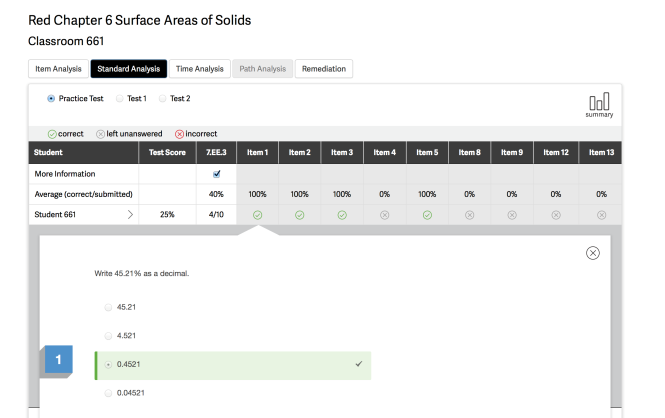Click the More Information row label
Screen dimensions: 665x418
click(65, 174)
